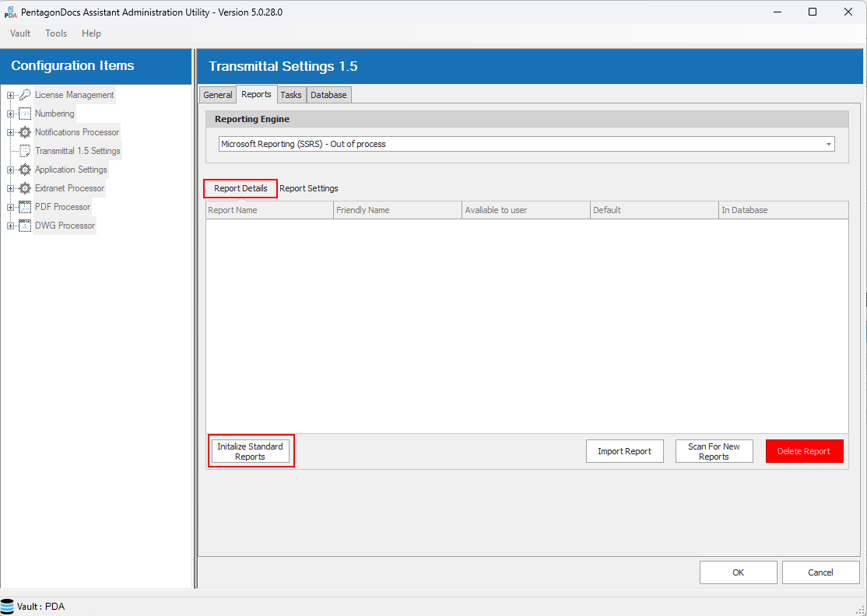The width and height of the screenshot is (867, 616).
Task: Expand the DWG Processor tree node
Action: click(x=10, y=226)
